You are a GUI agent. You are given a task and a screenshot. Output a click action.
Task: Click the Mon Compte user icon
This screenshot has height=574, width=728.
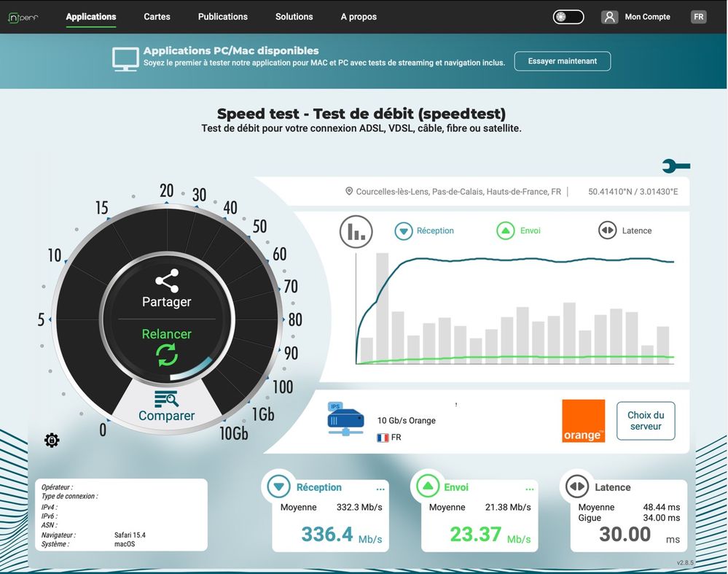(610, 18)
